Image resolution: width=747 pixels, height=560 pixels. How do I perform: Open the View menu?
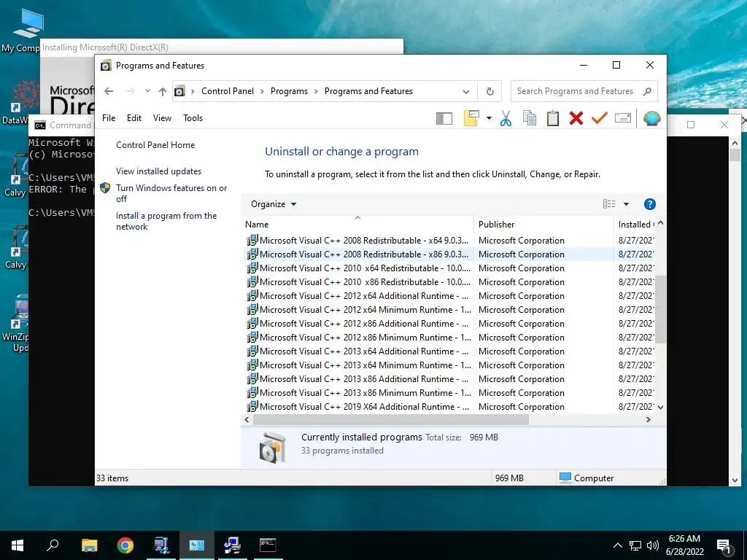tap(162, 118)
